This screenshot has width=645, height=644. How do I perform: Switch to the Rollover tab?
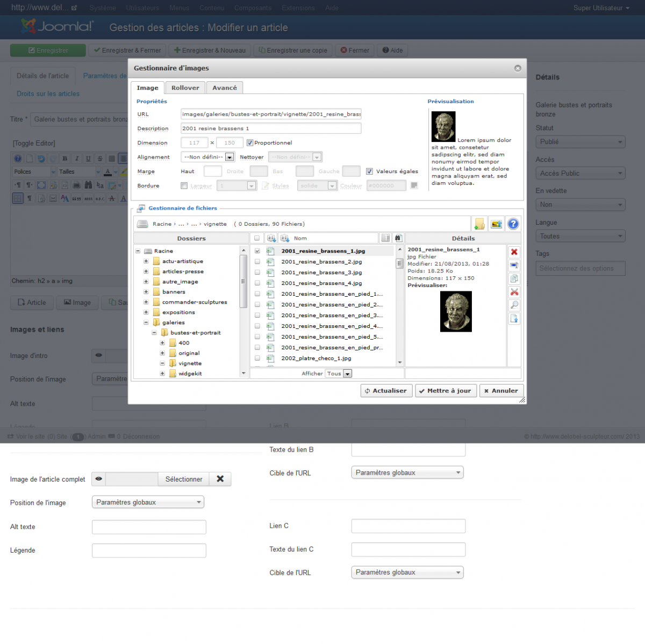[x=185, y=88]
